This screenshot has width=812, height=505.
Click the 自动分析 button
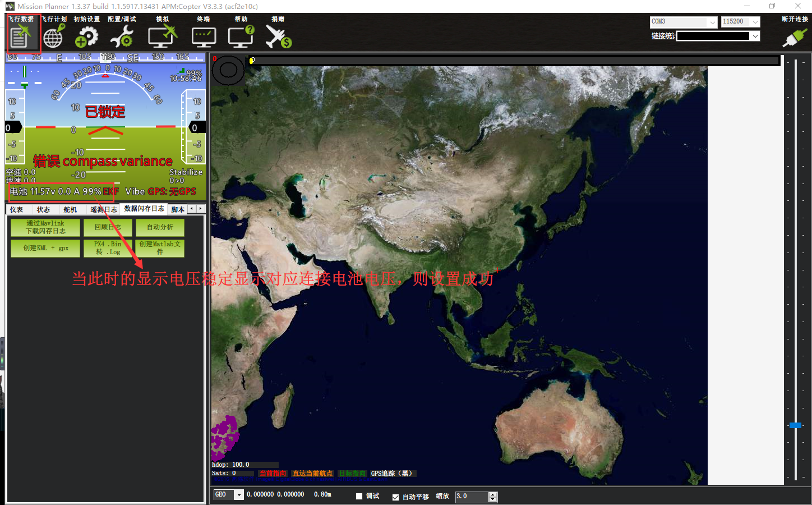[x=160, y=227]
